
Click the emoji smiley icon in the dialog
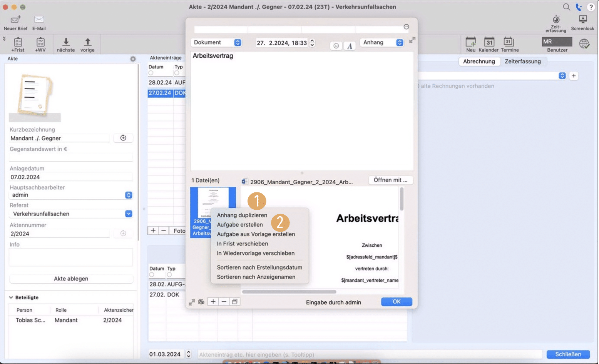click(x=336, y=46)
